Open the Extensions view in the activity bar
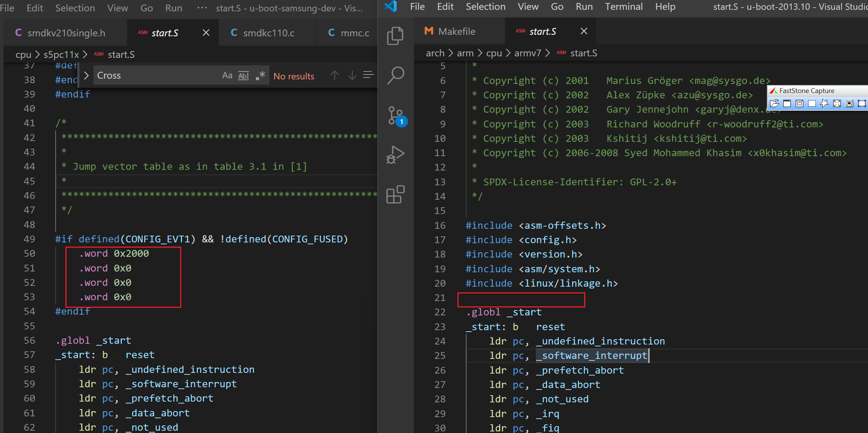 [x=395, y=194]
